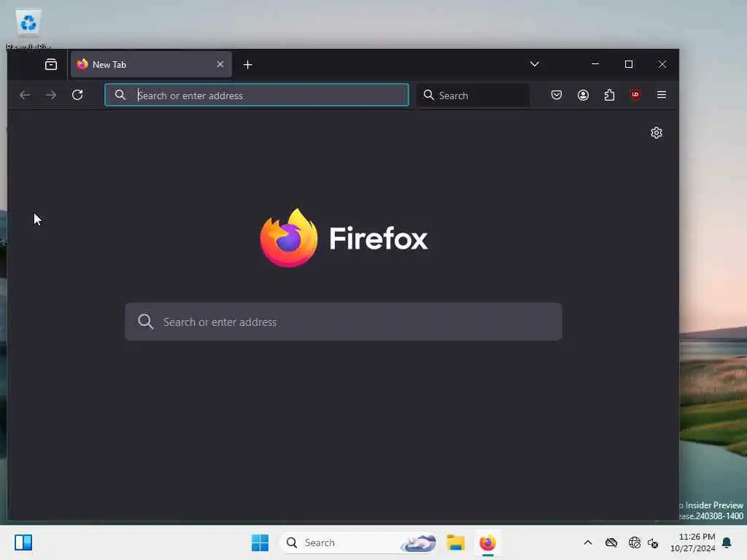Go back one page arrow
Image resolution: width=747 pixels, height=560 pixels.
(25, 96)
